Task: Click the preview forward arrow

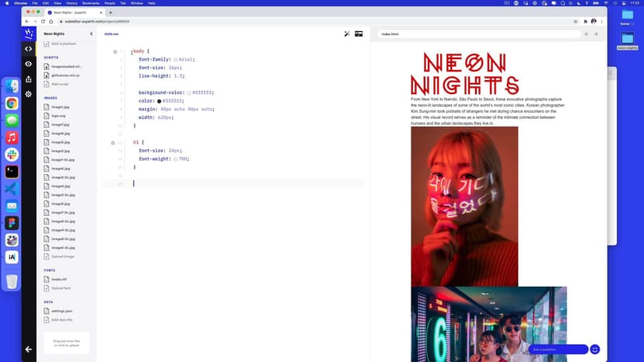Action: pyautogui.click(x=597, y=34)
